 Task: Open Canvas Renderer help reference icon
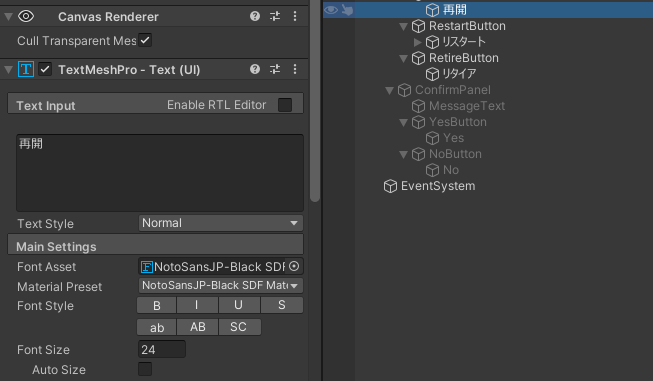pyautogui.click(x=255, y=16)
